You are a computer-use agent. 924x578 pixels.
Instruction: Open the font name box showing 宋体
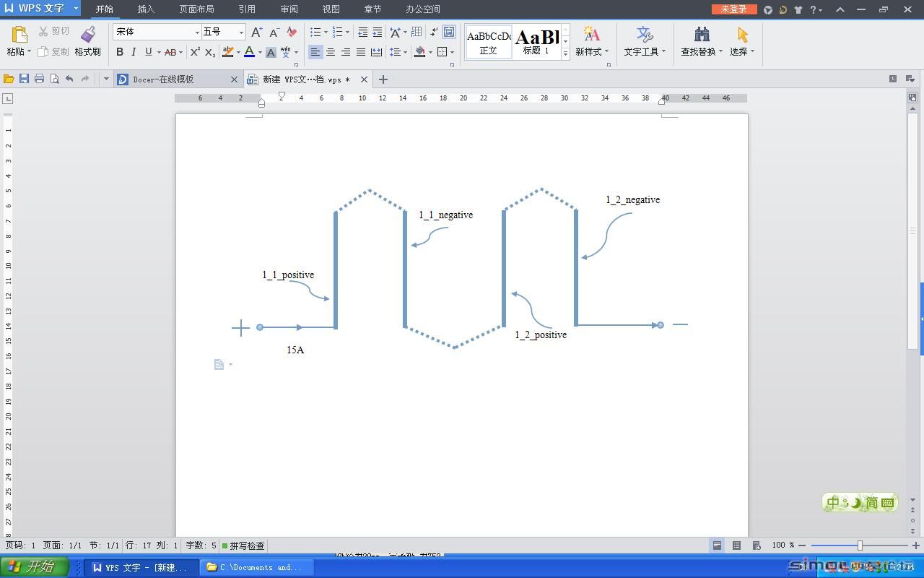[x=157, y=32]
